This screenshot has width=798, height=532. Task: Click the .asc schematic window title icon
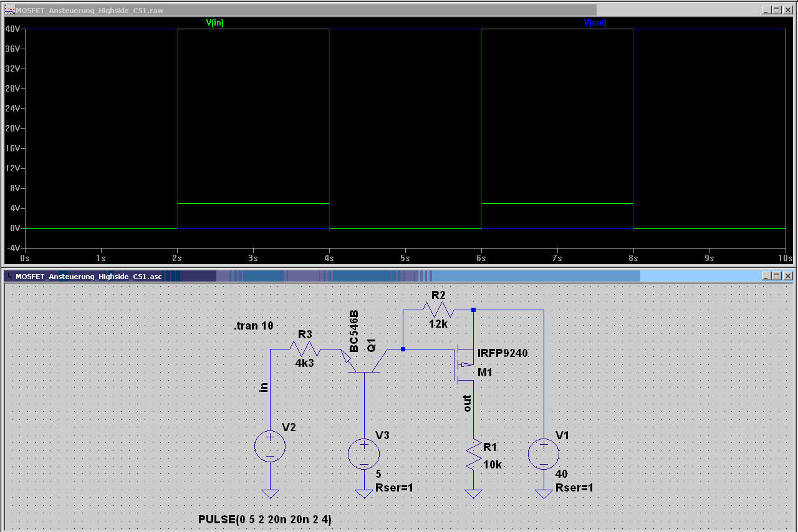coord(9,276)
